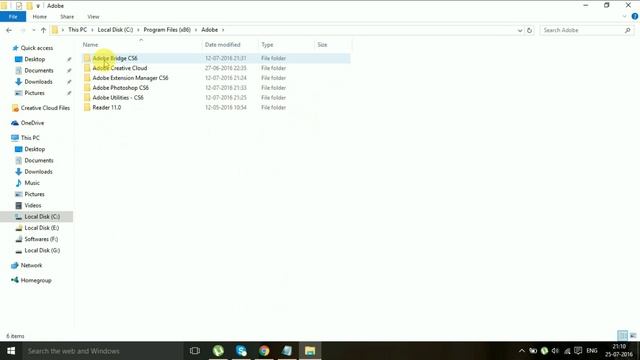Sort by the Type column header

pyautogui.click(x=267, y=45)
